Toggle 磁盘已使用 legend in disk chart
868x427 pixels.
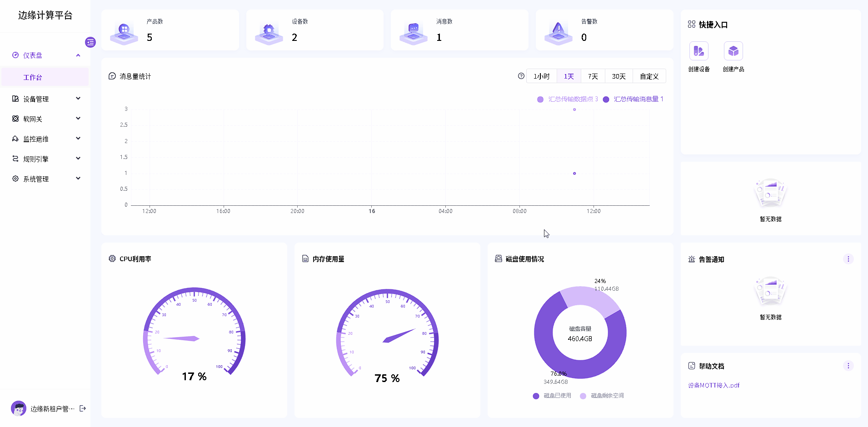(552, 396)
